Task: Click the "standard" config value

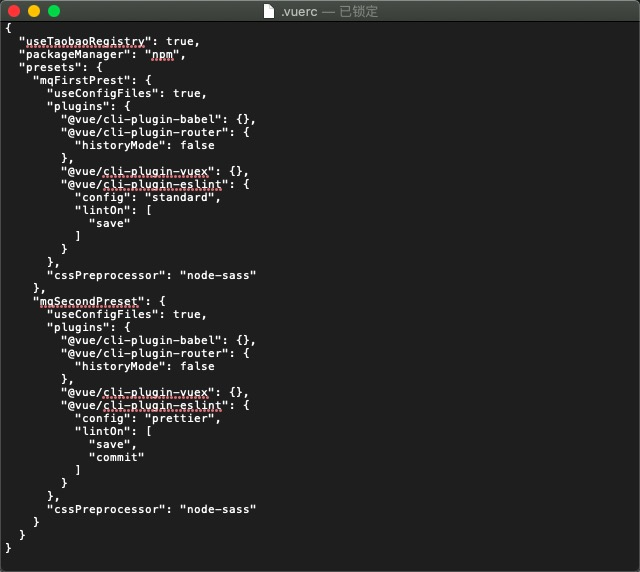Action: tap(180, 198)
